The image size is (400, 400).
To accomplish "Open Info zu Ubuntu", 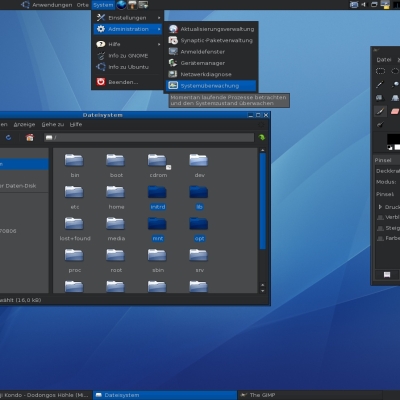I will coord(128,67).
